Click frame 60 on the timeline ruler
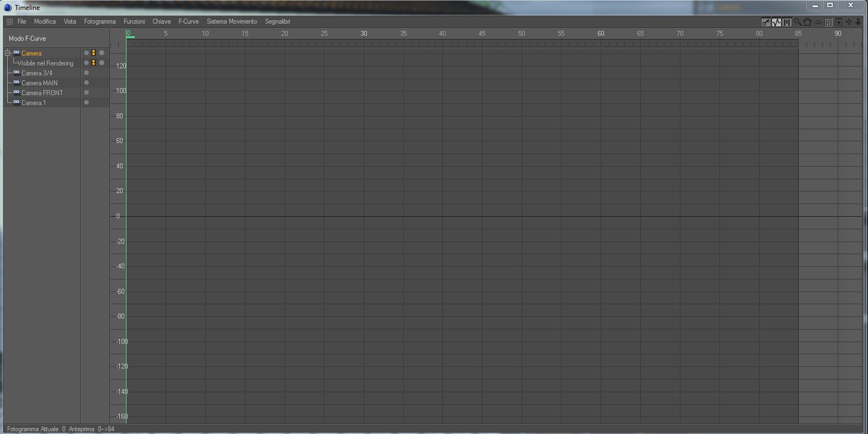 (x=601, y=34)
